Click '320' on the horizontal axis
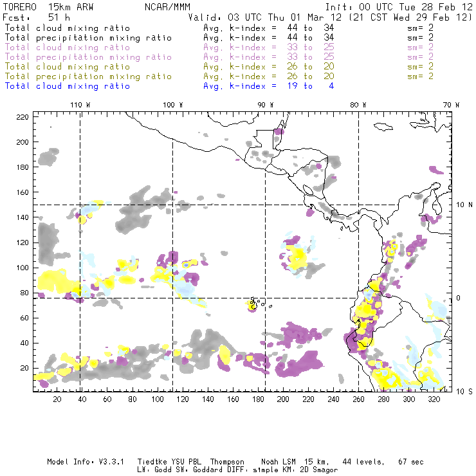 (x=434, y=399)
